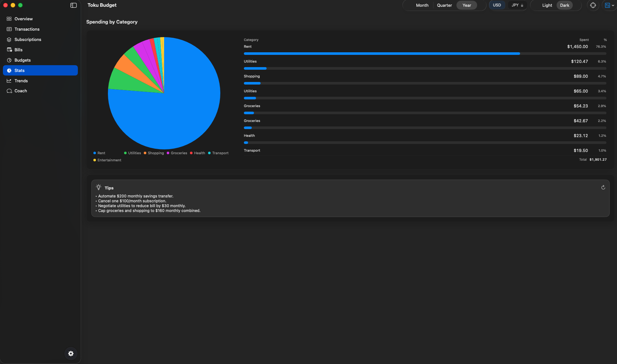Open the Overview section in the sidebar
Image resolution: width=617 pixels, height=364 pixels.
[23, 19]
